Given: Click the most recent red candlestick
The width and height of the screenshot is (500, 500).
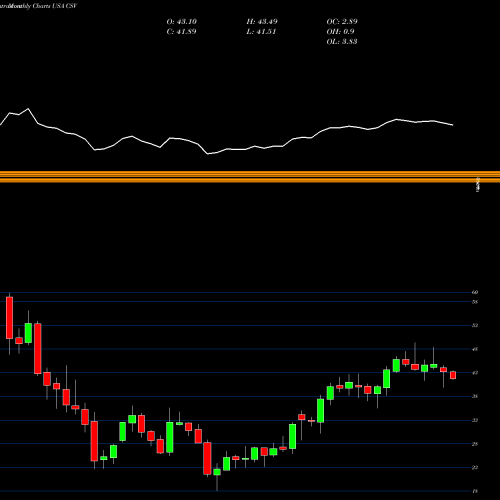Looking at the screenshot, I should tap(453, 375).
